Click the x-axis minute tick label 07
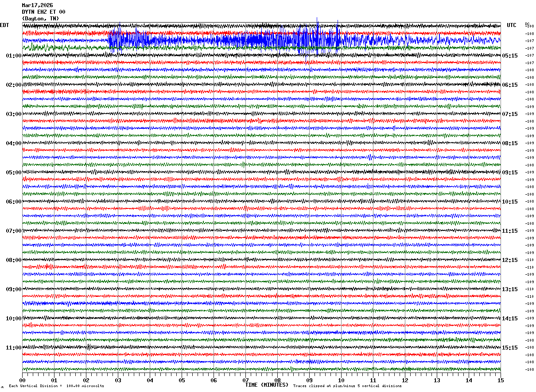The height and width of the screenshot is (392, 536). (245, 380)
